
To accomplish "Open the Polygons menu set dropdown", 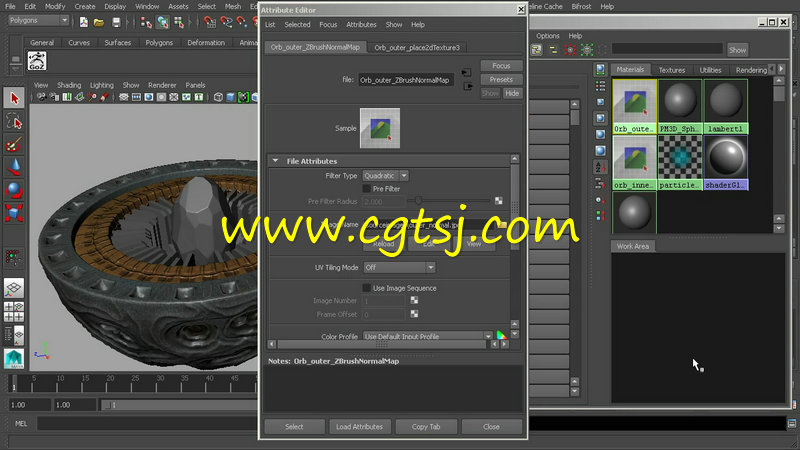I will pyautogui.click(x=38, y=20).
